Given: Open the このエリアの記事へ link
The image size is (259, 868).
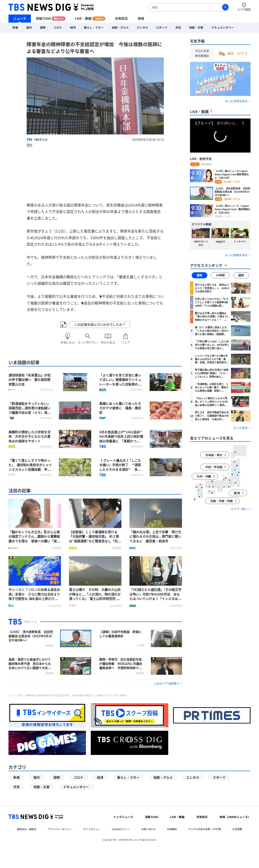Looking at the screenshot, I should point(168,683).
